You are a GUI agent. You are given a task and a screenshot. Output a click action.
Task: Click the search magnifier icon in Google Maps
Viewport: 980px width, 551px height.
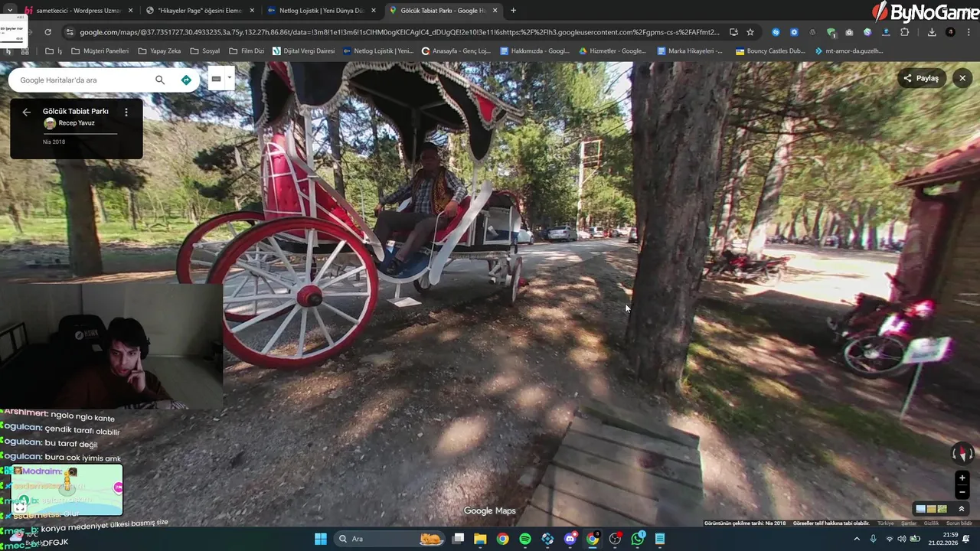tap(160, 80)
